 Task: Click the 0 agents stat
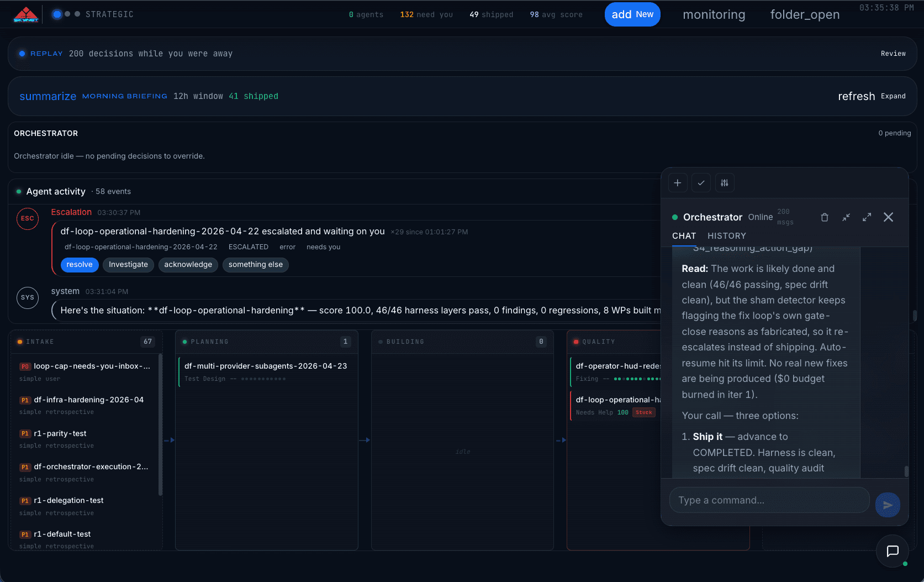[x=366, y=15]
